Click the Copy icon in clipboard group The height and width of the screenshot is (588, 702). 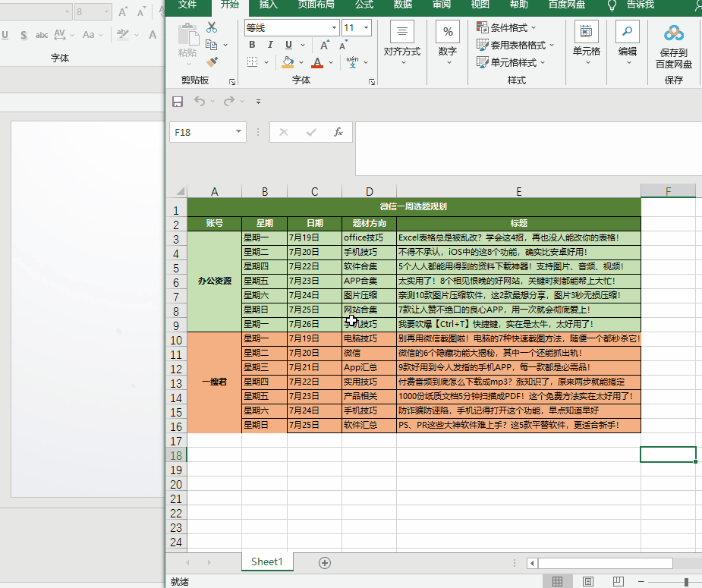tap(211, 45)
